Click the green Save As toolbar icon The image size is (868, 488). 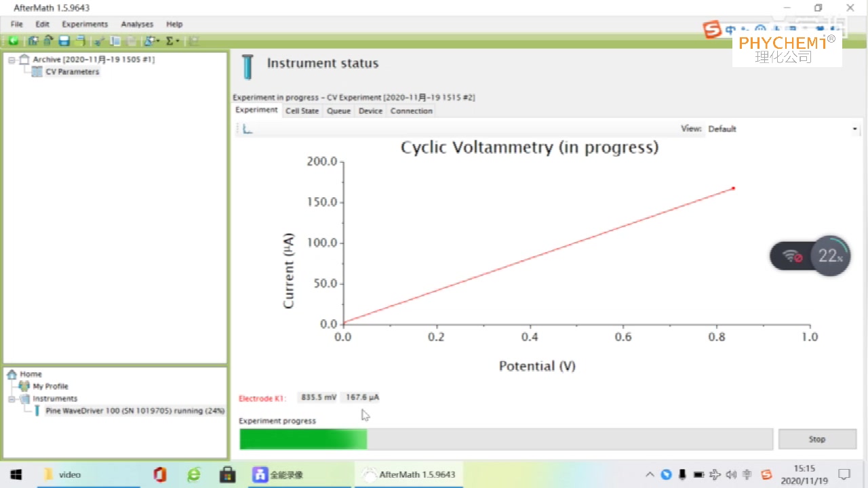80,41
